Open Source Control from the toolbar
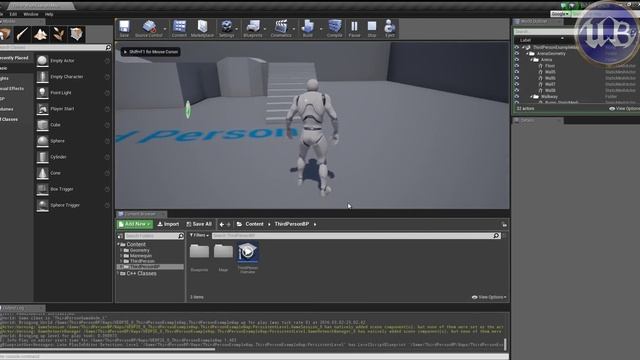 pyautogui.click(x=149, y=28)
